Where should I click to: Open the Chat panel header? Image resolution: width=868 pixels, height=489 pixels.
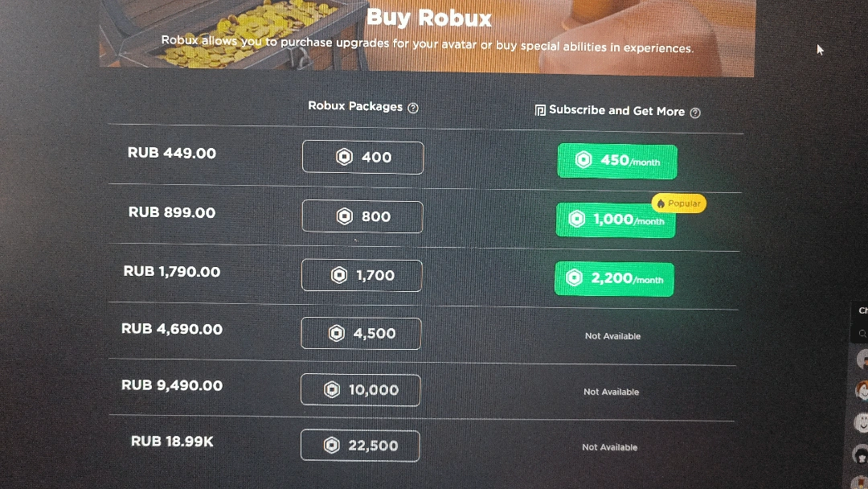click(x=862, y=310)
